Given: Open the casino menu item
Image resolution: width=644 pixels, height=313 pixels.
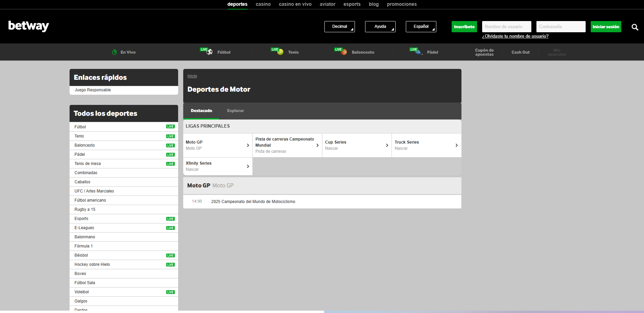Looking at the screenshot, I should click(x=263, y=4).
